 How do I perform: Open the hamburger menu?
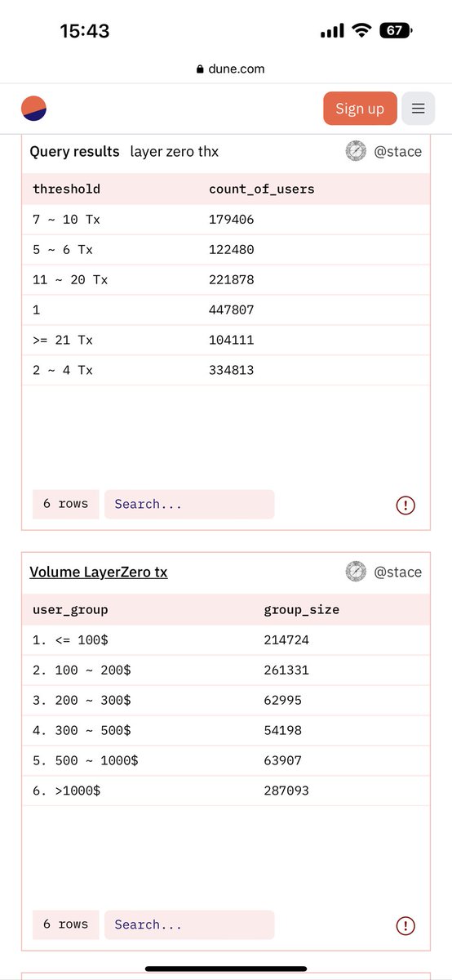click(x=418, y=109)
